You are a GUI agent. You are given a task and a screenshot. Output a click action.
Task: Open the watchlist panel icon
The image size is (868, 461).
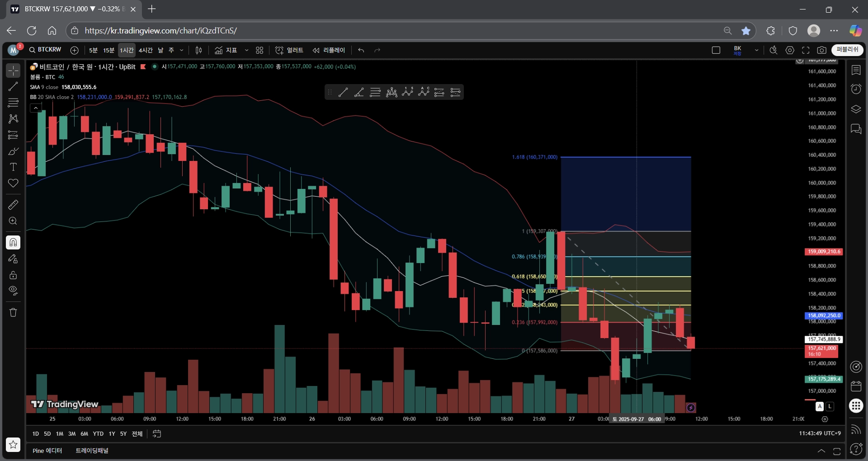856,70
